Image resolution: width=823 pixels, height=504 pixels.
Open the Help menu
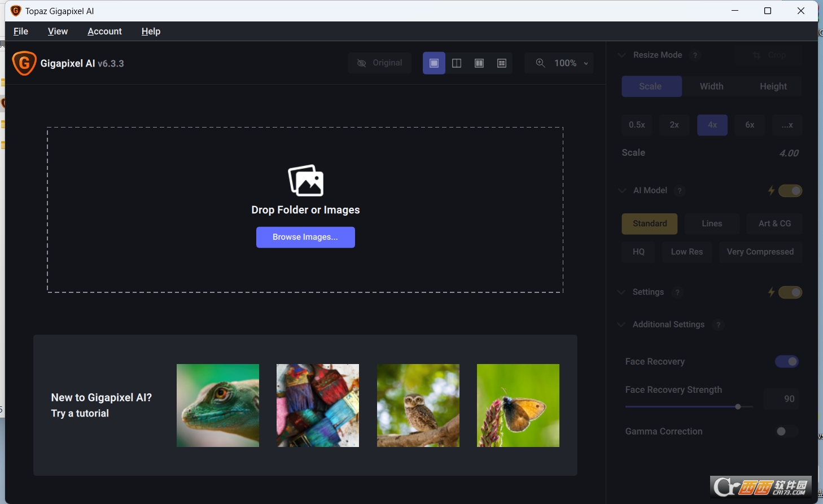(151, 32)
